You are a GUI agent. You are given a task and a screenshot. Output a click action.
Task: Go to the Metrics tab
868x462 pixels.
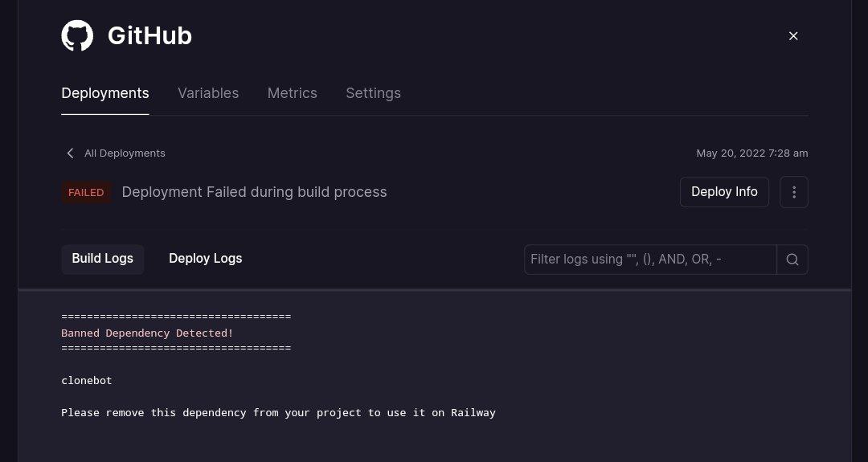pos(292,93)
